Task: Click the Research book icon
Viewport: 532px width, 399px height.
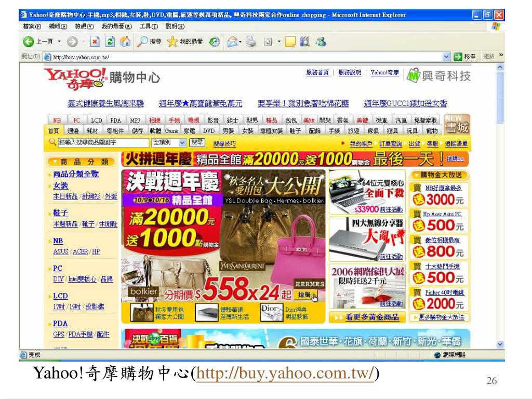Action: click(x=304, y=42)
